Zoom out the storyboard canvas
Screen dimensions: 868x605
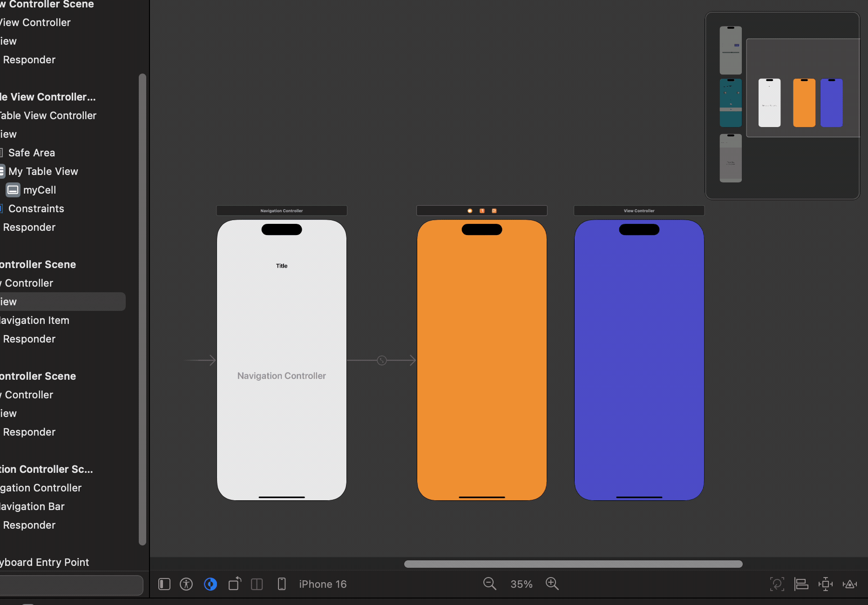[x=490, y=584]
